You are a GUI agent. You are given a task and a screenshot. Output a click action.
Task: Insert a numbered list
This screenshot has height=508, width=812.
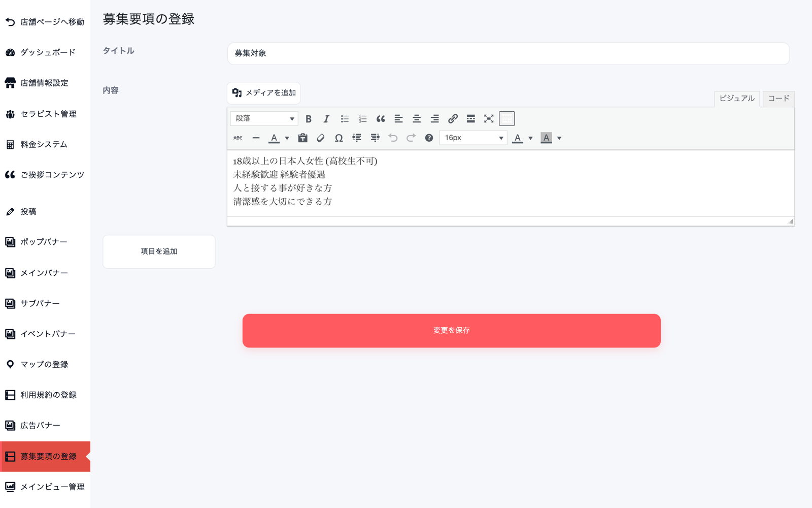click(x=362, y=119)
